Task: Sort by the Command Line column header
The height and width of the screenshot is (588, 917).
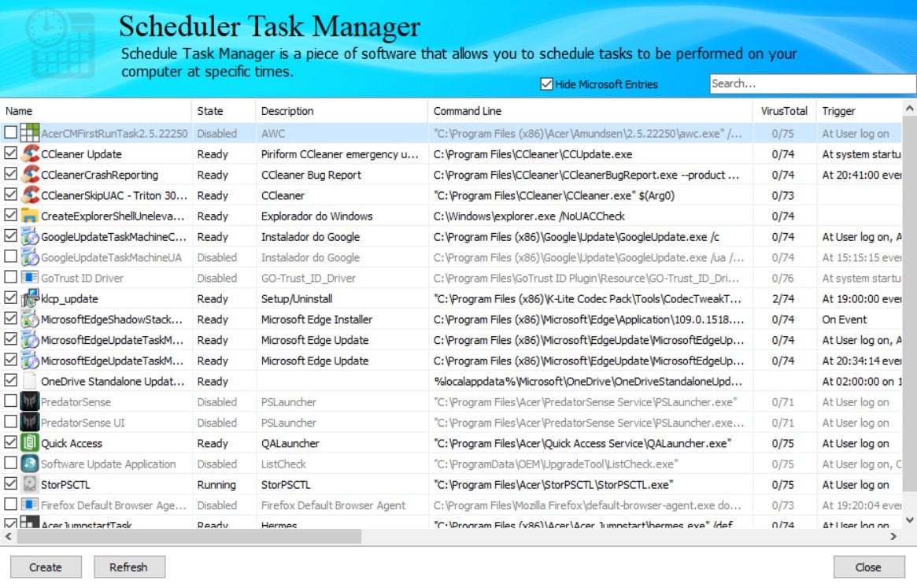Action: tap(590, 110)
